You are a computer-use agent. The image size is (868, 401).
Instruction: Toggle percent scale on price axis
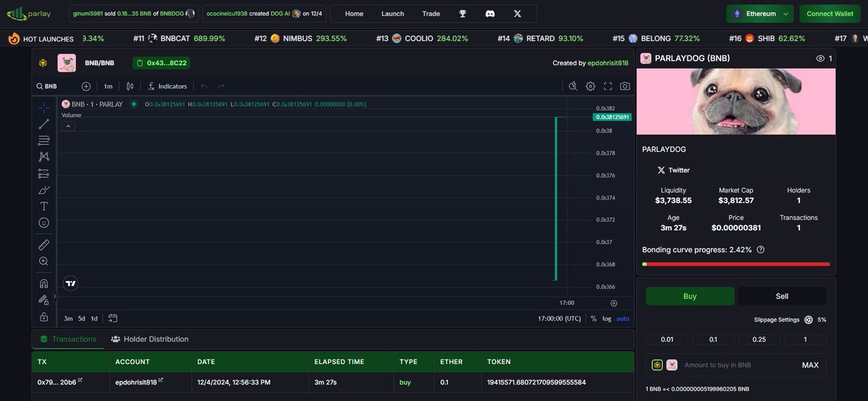click(x=594, y=318)
